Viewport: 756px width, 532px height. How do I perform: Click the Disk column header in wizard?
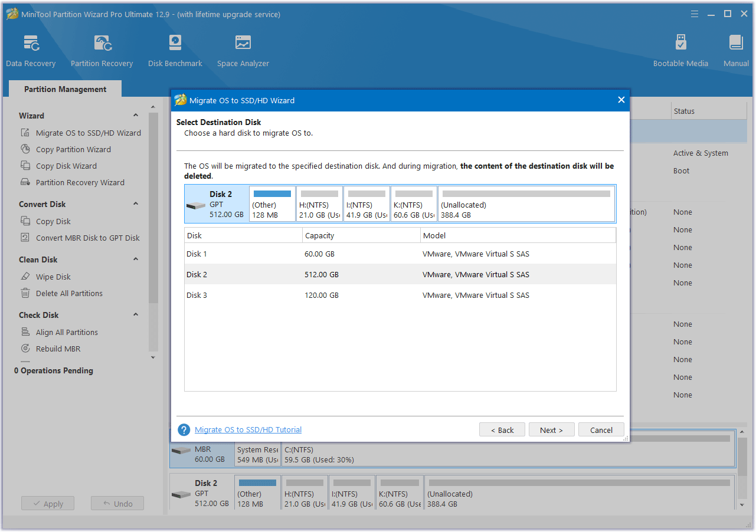pyautogui.click(x=243, y=236)
